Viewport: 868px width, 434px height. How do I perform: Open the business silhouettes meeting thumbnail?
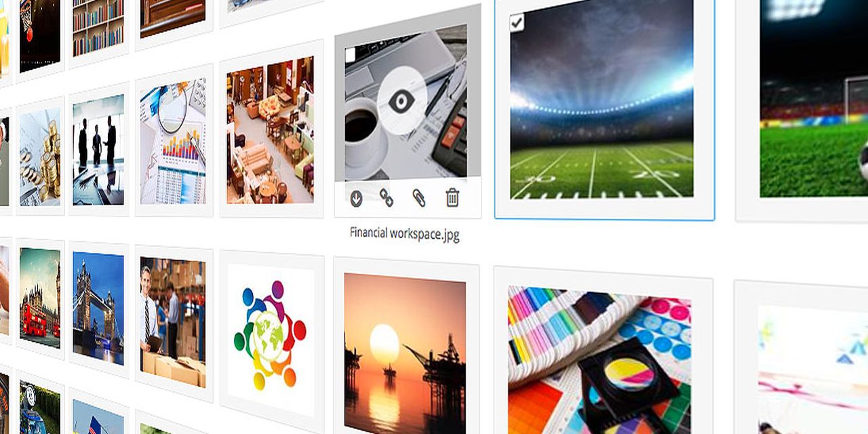click(98, 149)
